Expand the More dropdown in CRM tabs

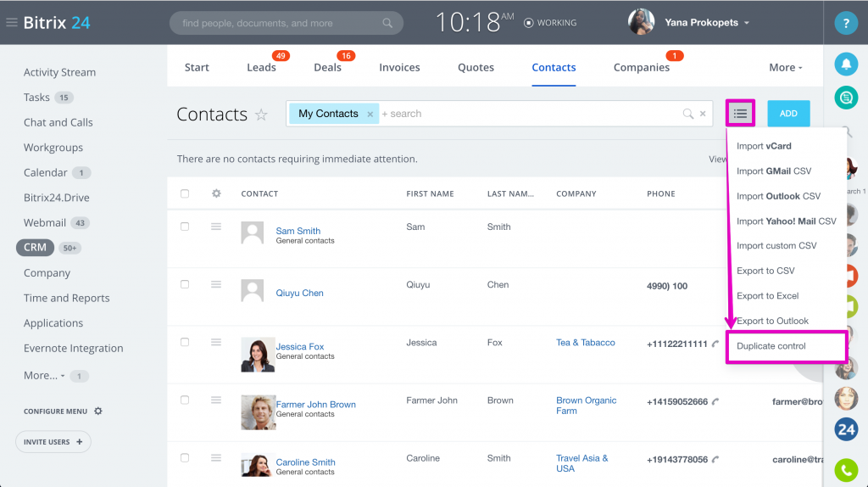786,67
